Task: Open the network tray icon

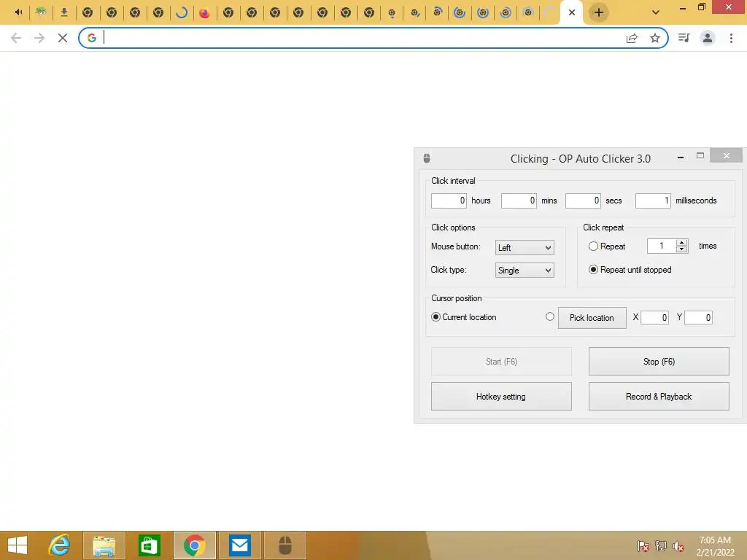Action: [661, 546]
